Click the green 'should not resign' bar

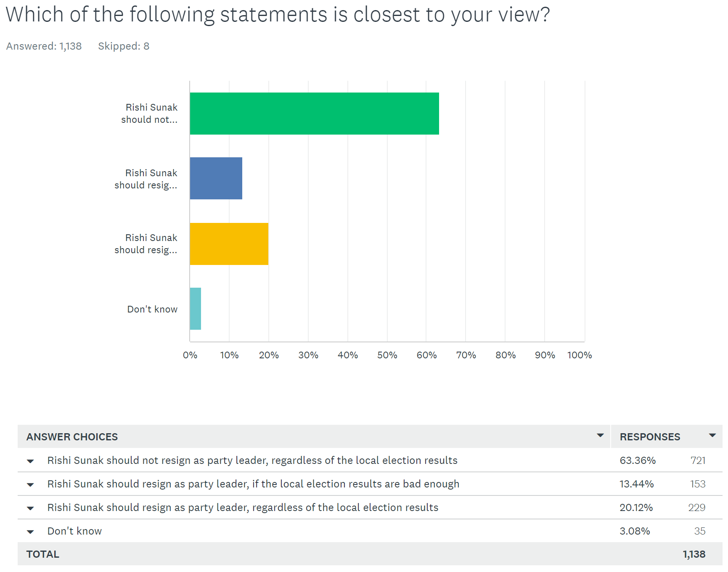click(x=314, y=114)
